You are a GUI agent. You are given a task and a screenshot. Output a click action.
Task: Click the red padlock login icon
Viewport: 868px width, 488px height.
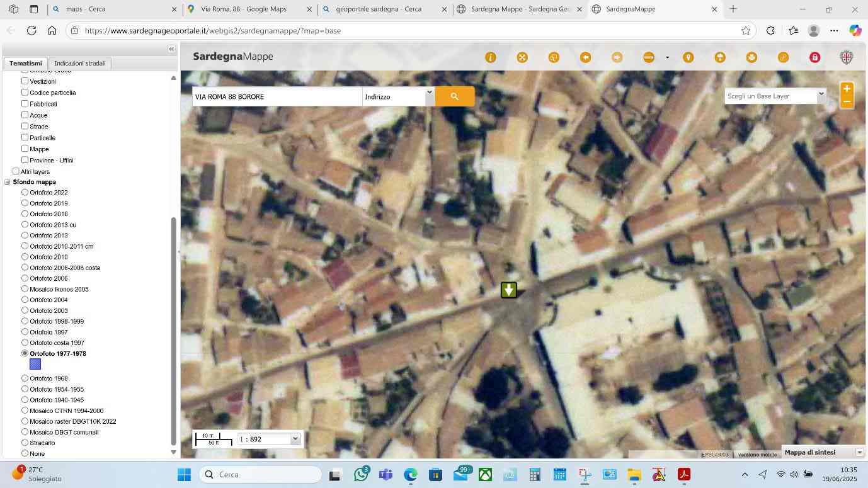[814, 57]
